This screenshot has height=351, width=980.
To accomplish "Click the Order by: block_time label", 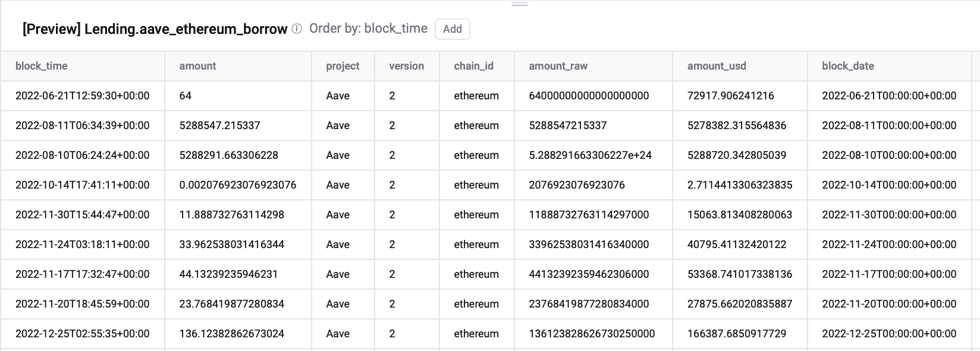I will point(368,29).
